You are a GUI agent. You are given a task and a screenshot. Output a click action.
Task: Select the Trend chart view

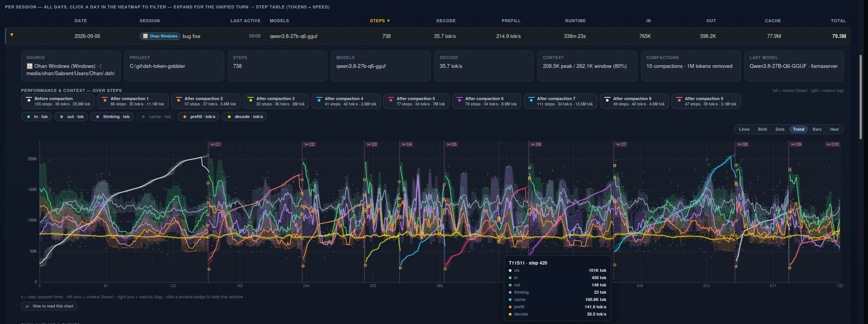(799, 129)
